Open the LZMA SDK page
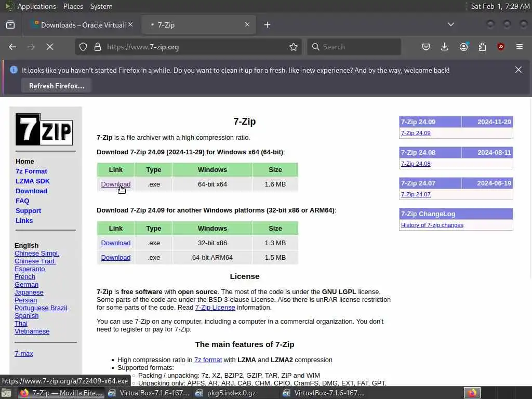Image resolution: width=532 pixels, height=399 pixels. [x=33, y=181]
